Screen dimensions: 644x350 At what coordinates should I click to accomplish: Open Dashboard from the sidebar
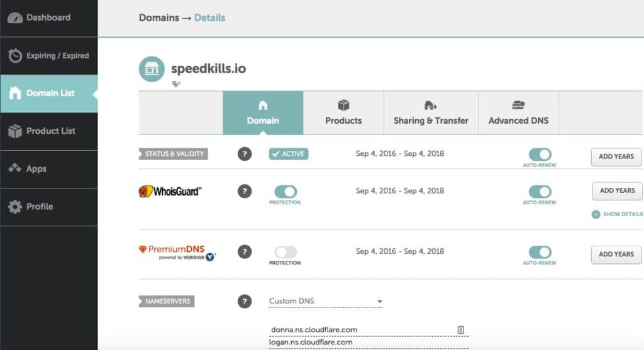(x=48, y=18)
